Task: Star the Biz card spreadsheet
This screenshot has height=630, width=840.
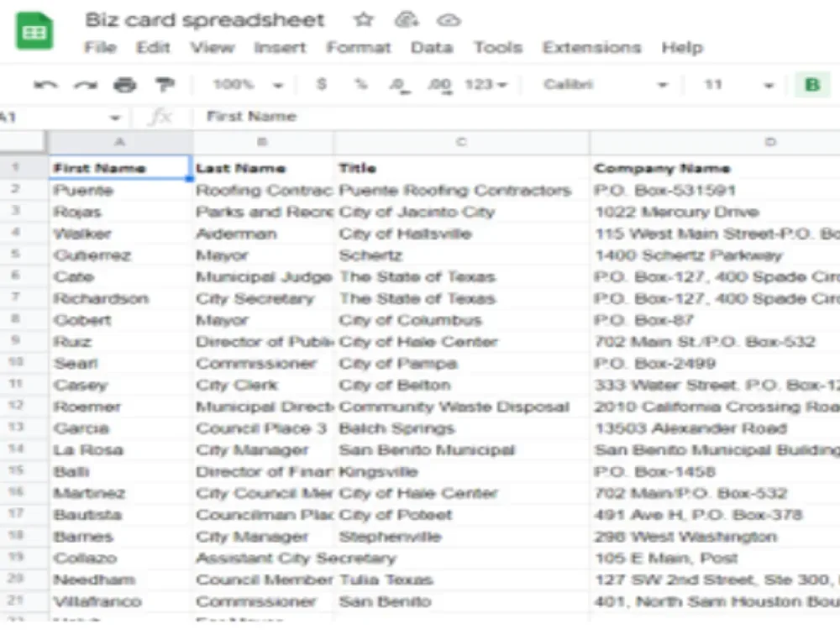Action: pyautogui.click(x=363, y=19)
